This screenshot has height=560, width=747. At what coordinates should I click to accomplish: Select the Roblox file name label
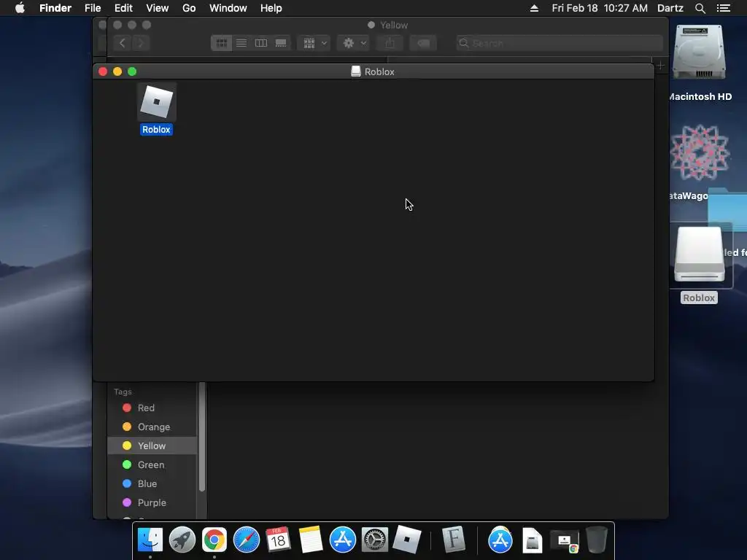(156, 130)
